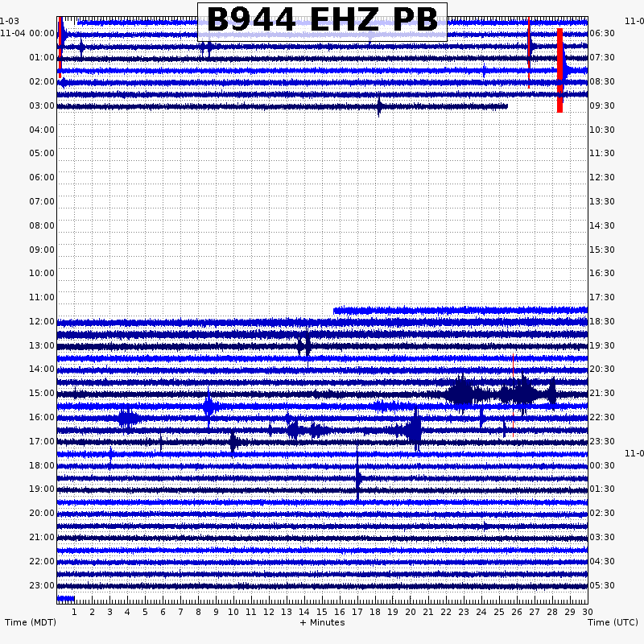Select the 02:00 MDT row label
Image resolution: width=644 pixels, height=644 pixels.
click(42, 81)
